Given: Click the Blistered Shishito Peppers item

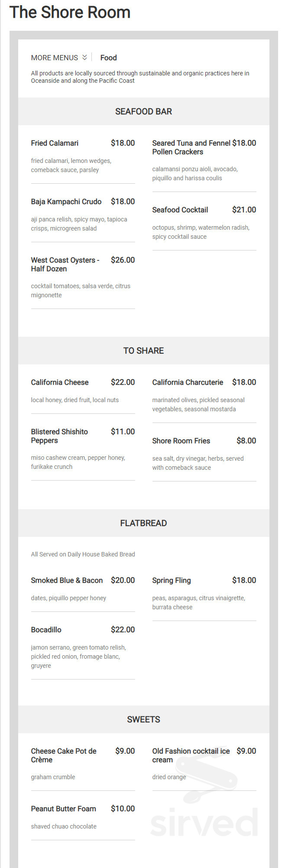Looking at the screenshot, I should click(60, 436).
